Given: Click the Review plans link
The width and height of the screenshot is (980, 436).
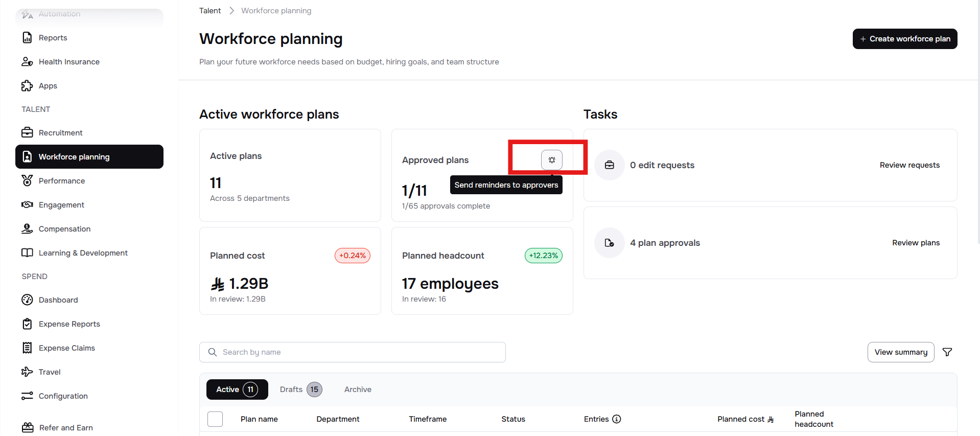Looking at the screenshot, I should 916,243.
